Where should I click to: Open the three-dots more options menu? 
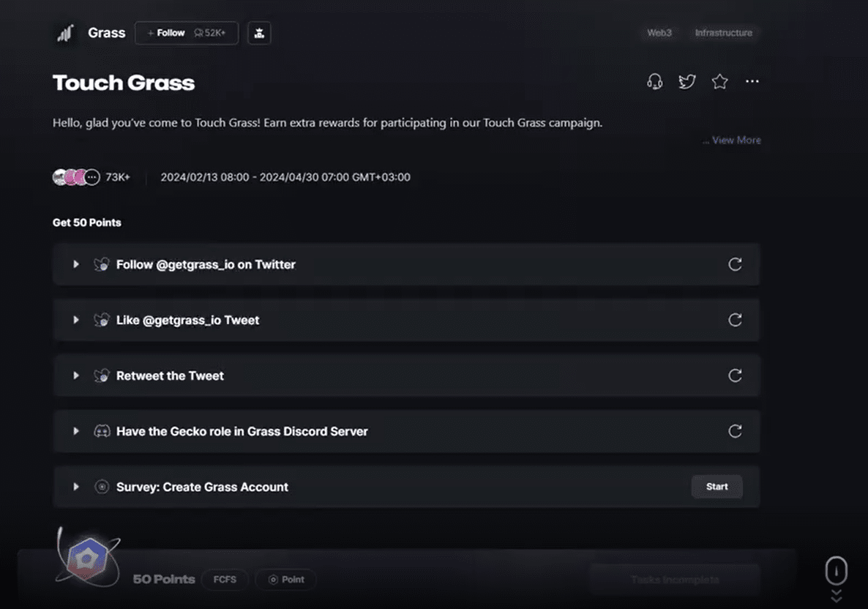pyautogui.click(x=752, y=81)
